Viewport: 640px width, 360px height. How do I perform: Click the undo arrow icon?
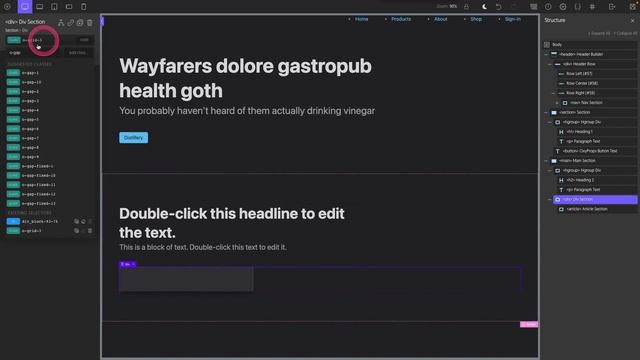(498, 7)
